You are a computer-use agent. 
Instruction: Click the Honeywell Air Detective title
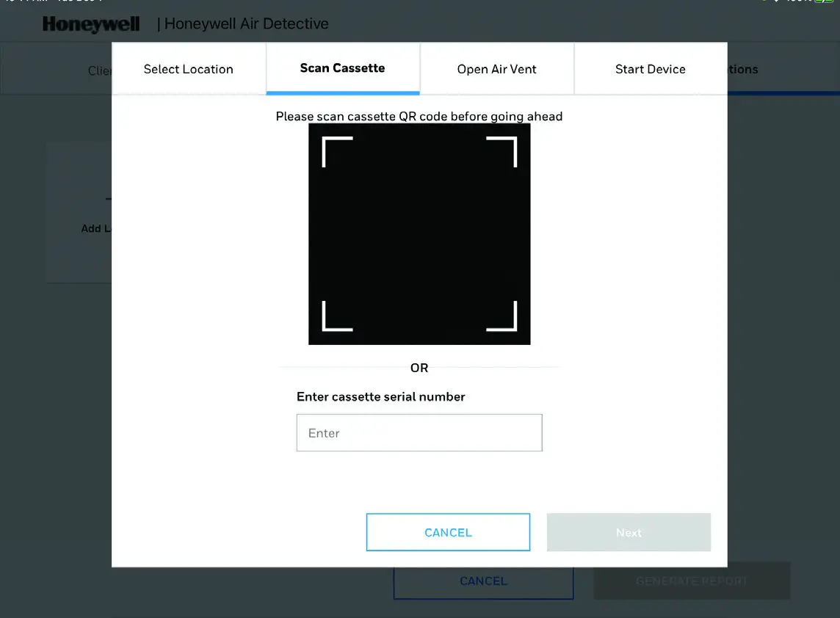[247, 23]
